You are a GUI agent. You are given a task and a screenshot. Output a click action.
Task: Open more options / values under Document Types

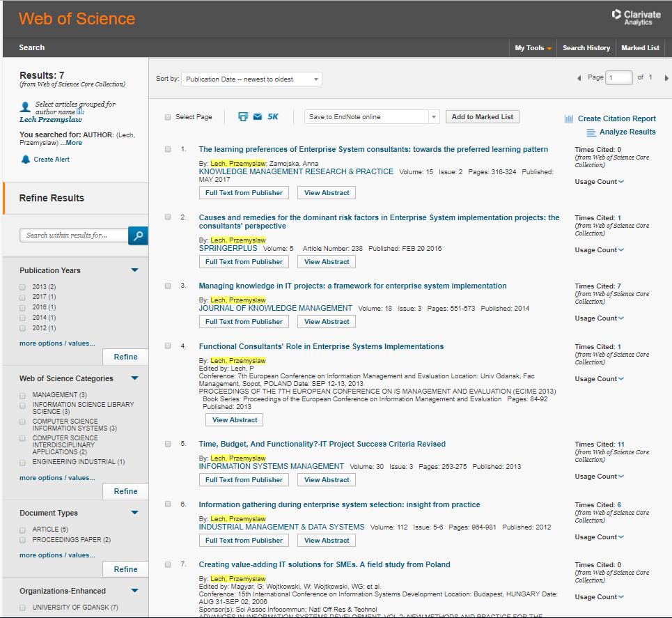(x=57, y=555)
